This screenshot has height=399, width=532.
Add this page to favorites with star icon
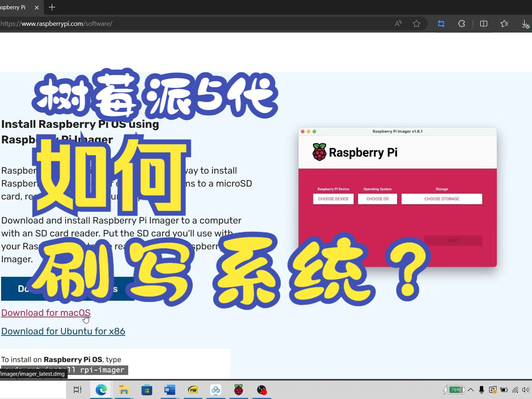[x=417, y=24]
